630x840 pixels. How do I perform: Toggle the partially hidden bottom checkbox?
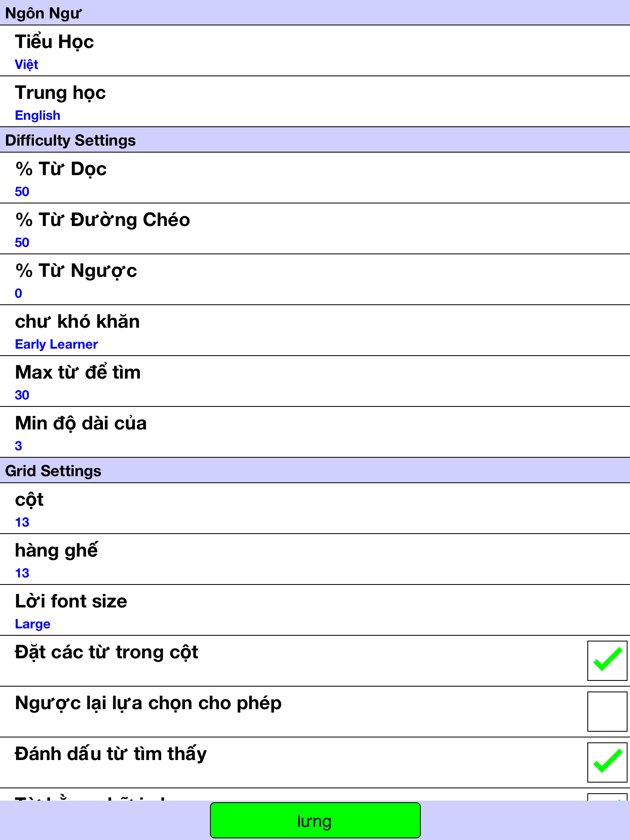click(607, 797)
